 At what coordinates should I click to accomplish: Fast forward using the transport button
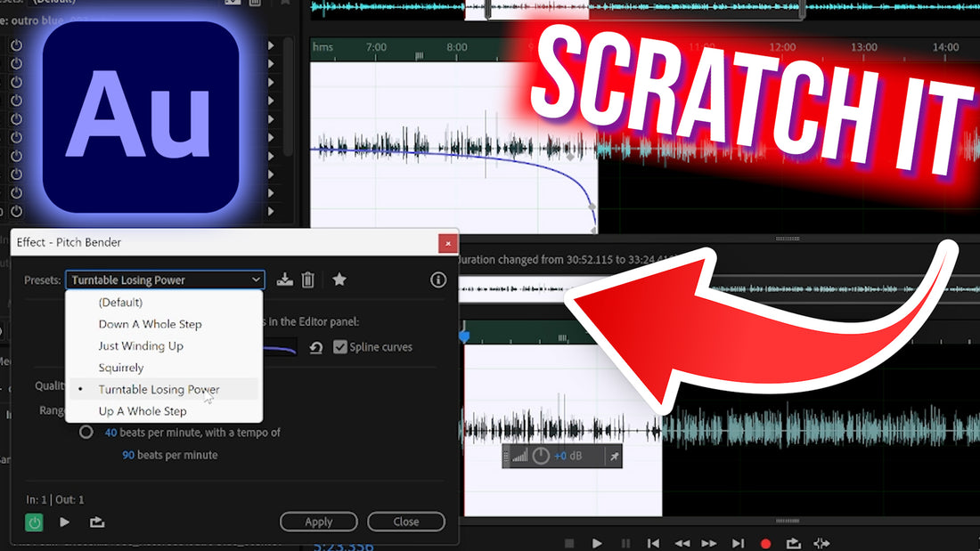(x=709, y=544)
